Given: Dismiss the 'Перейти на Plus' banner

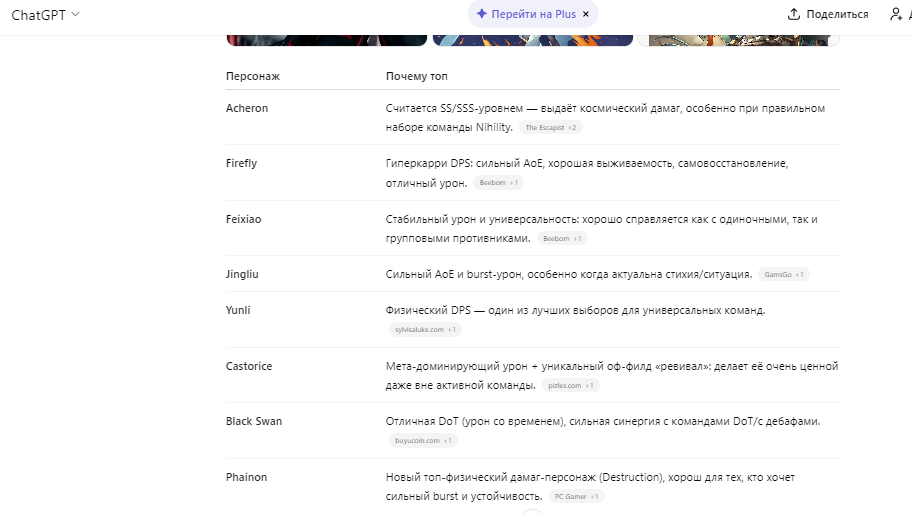Looking at the screenshot, I should pyautogui.click(x=586, y=14).
